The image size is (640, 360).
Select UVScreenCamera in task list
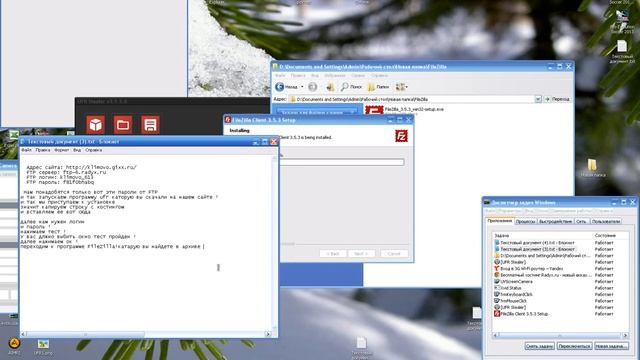(x=554, y=282)
